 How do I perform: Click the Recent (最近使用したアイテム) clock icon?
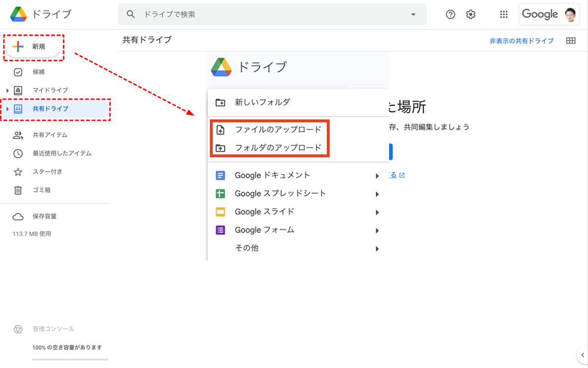click(18, 154)
